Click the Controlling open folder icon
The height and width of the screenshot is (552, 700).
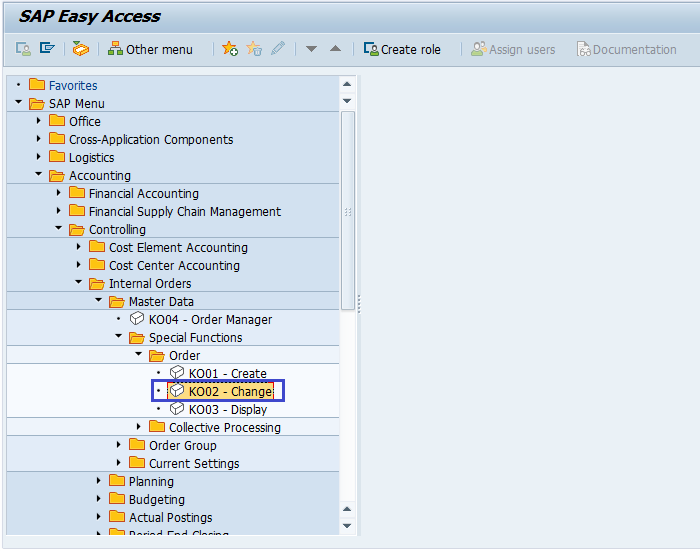pyautogui.click(x=77, y=230)
